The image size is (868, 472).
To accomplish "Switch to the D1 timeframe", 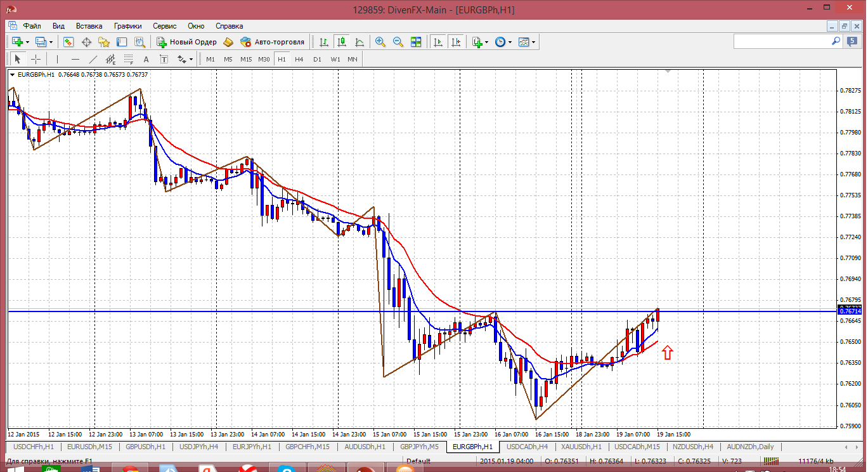I will (x=317, y=59).
